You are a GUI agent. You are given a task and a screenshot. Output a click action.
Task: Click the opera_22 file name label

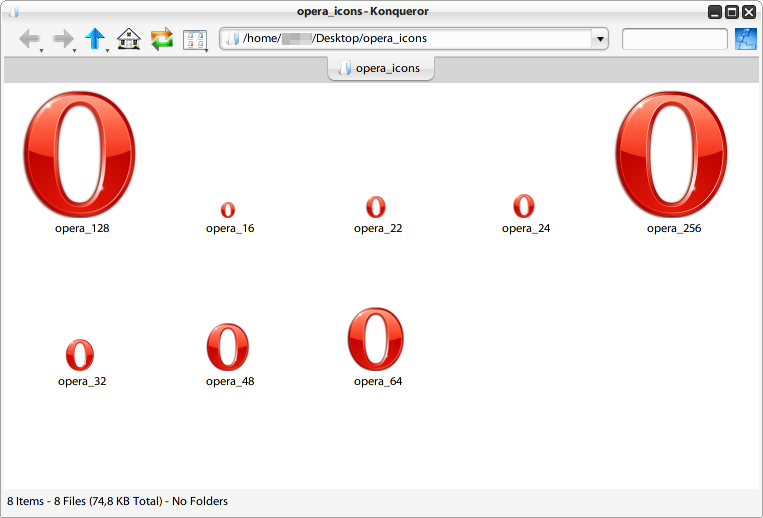(378, 229)
